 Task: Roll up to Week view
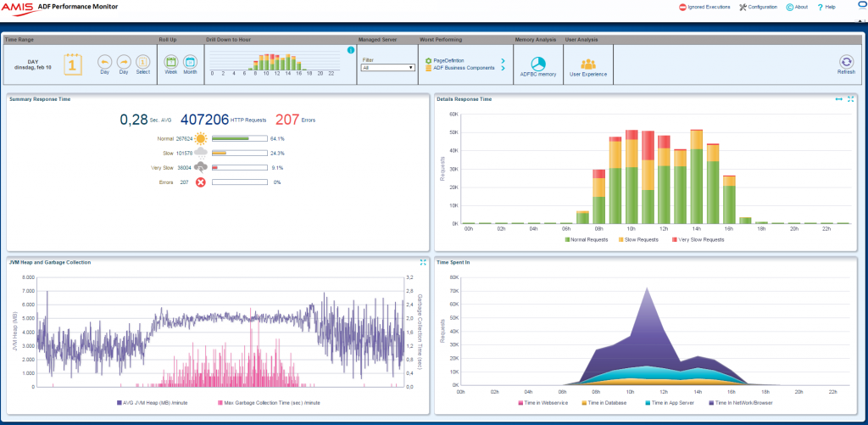point(170,62)
